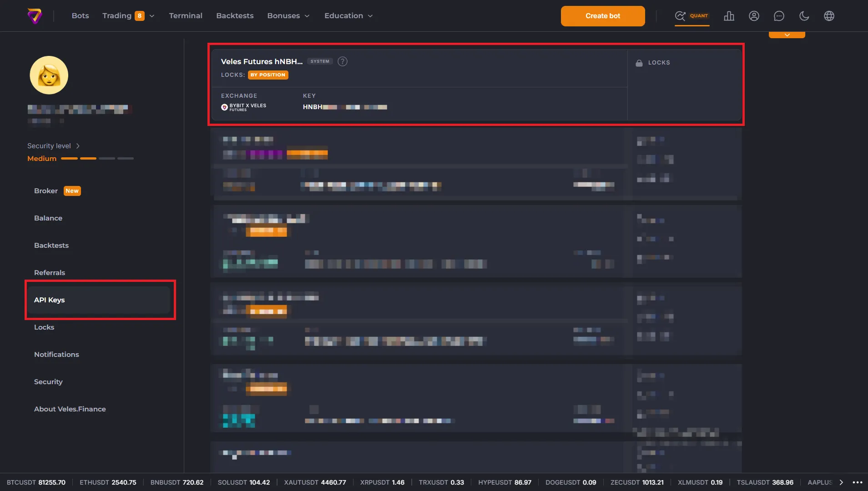Viewport: 868px width, 491px height.
Task: Advance the ticker bar with the right arrow
Action: coord(841,482)
